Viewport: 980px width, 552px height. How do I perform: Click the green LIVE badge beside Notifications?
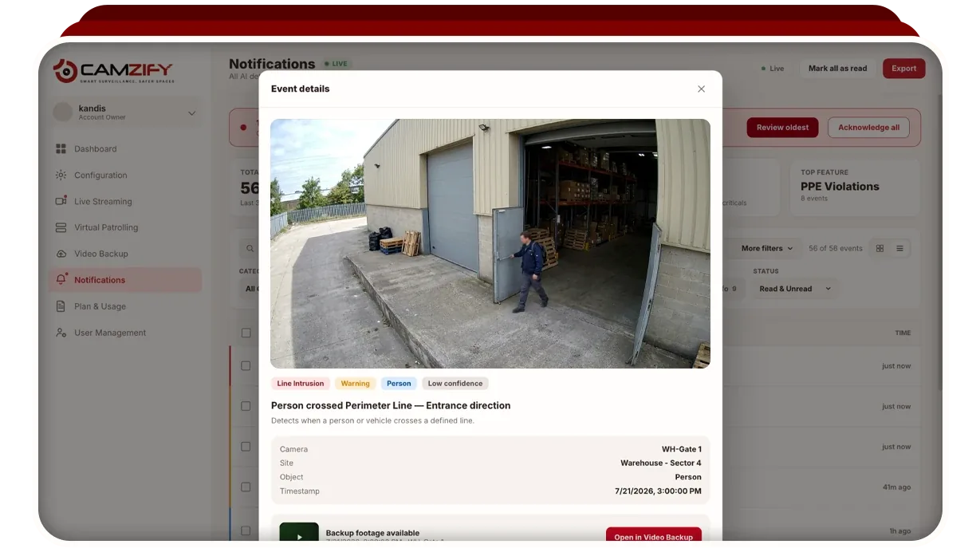[x=335, y=64]
